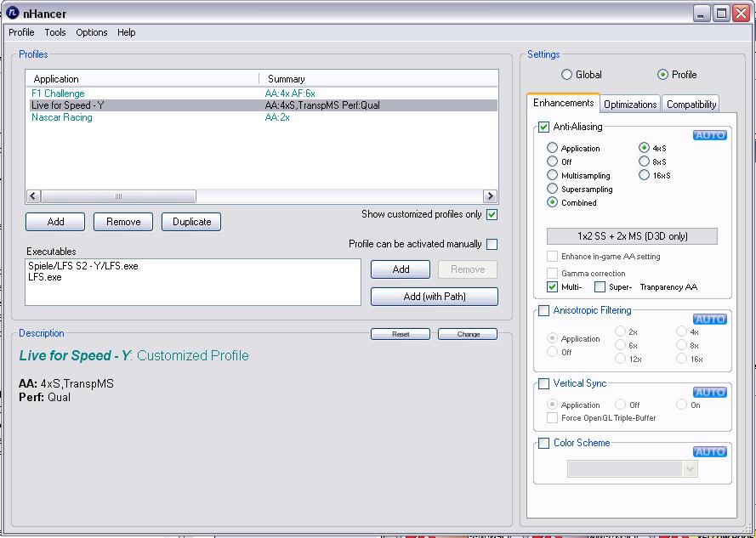Click the Change description button

point(468,334)
